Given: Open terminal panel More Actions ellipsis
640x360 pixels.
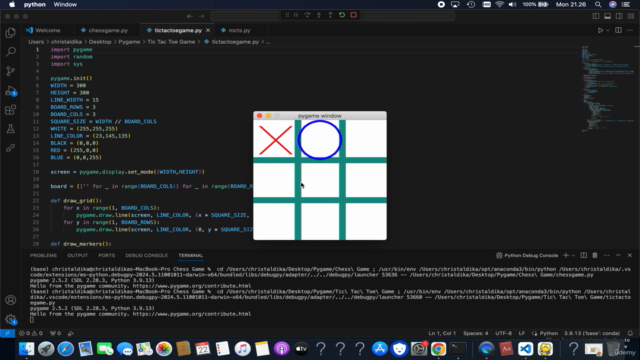Looking at the screenshot, I should click(x=607, y=256).
